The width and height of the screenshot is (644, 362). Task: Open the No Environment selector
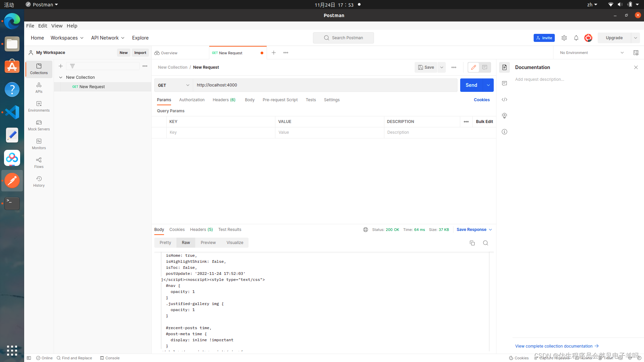click(592, 53)
